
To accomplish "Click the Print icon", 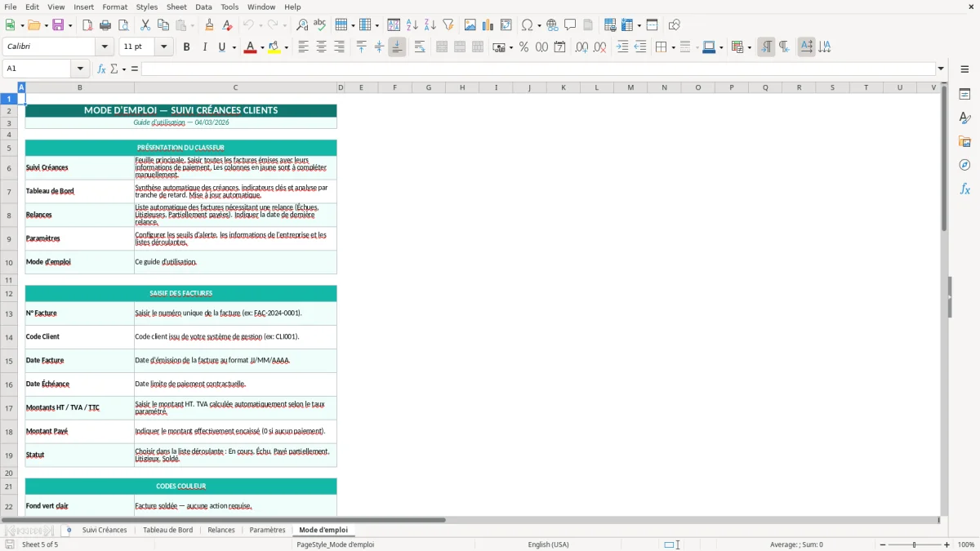I will [x=105, y=25].
